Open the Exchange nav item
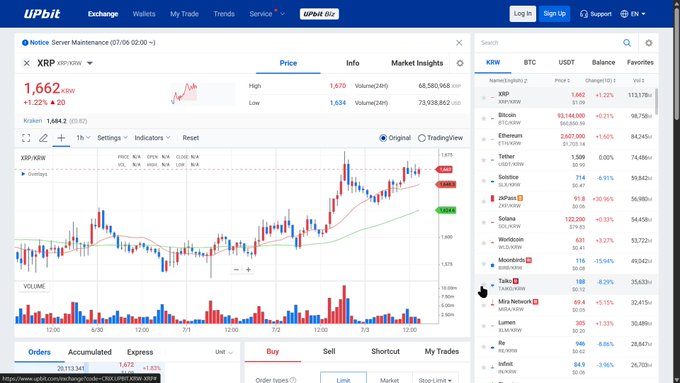680x383 pixels. [x=103, y=14]
